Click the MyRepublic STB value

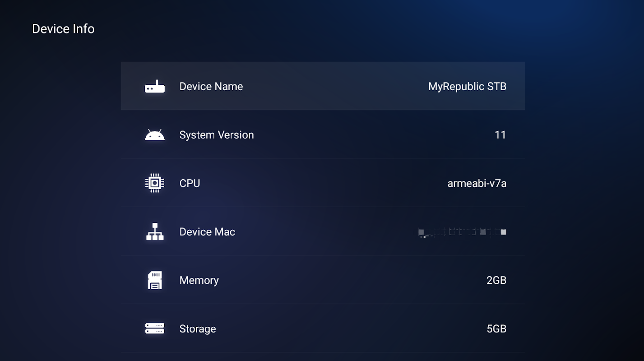click(x=467, y=86)
